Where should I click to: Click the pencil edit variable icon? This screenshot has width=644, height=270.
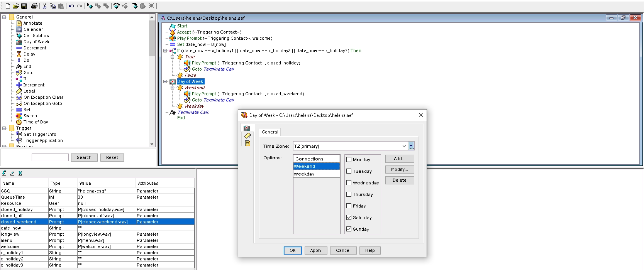[12, 173]
